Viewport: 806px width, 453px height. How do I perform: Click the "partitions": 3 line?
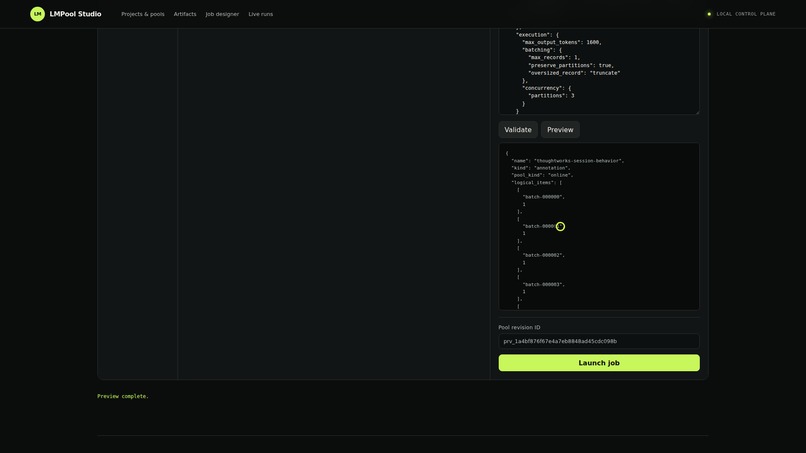pyautogui.click(x=551, y=96)
